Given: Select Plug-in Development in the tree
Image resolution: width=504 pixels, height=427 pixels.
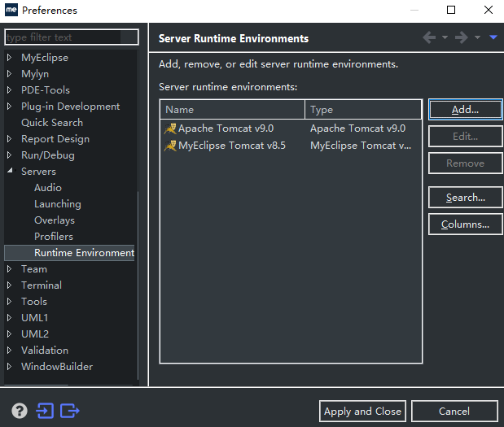Looking at the screenshot, I should point(70,107).
